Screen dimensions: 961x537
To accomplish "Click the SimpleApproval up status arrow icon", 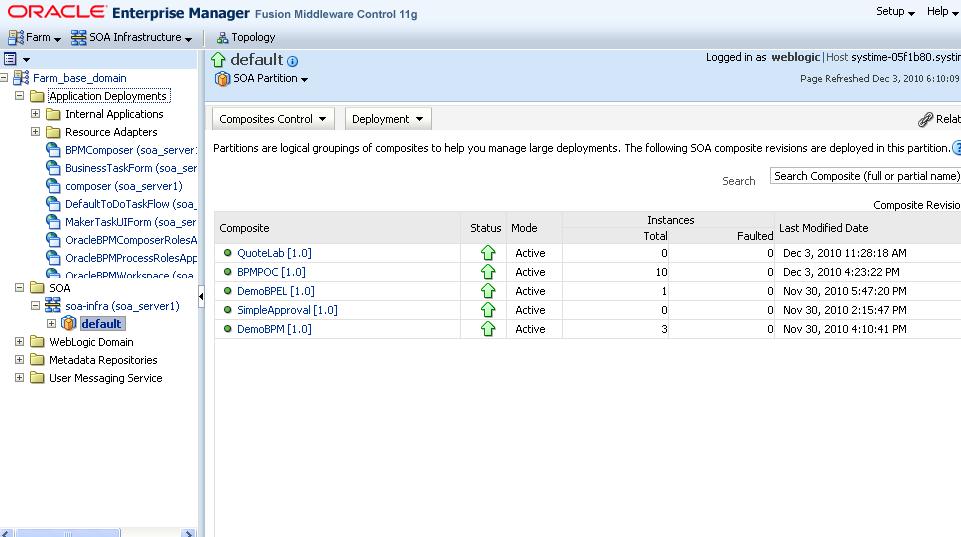I will (x=488, y=310).
